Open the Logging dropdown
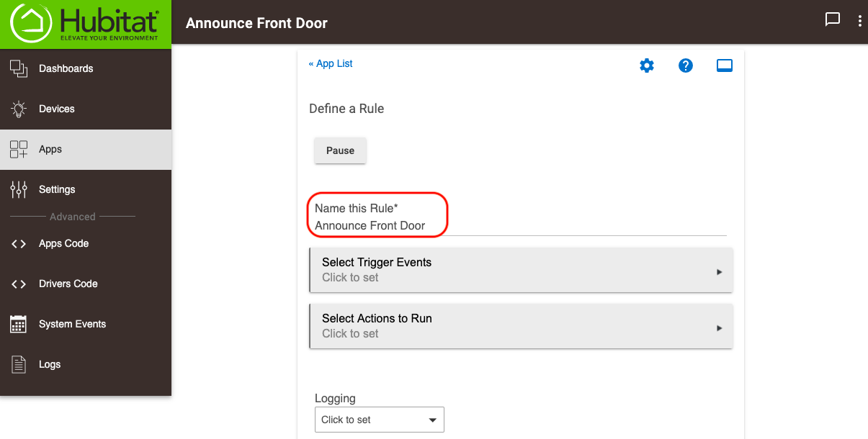Image resolution: width=868 pixels, height=439 pixels. (380, 420)
